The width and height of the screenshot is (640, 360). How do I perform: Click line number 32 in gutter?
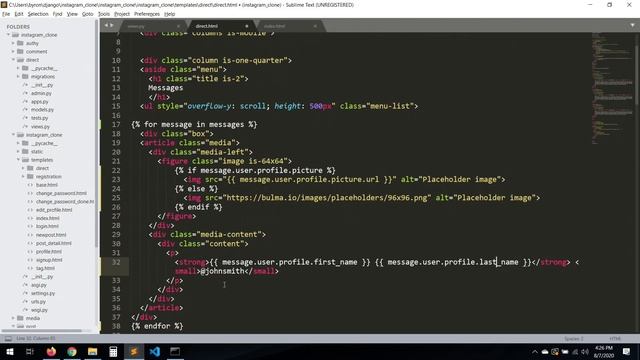(116, 262)
